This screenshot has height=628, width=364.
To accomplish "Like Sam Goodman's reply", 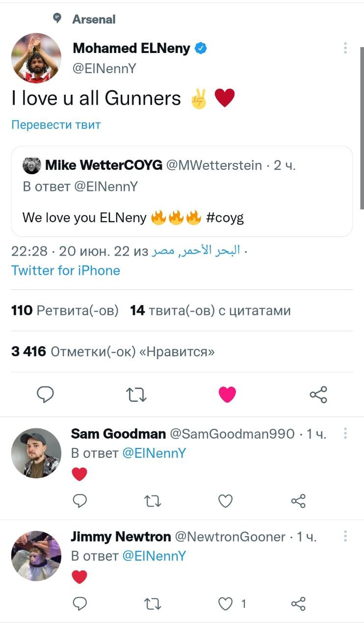I will 225,500.
